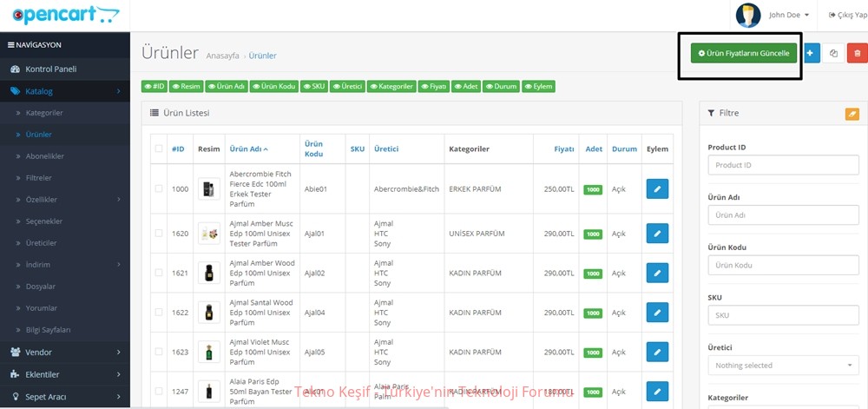Screen dimensions: 868x409
Task: Edit product 1623 with pencil button
Action: (657, 352)
